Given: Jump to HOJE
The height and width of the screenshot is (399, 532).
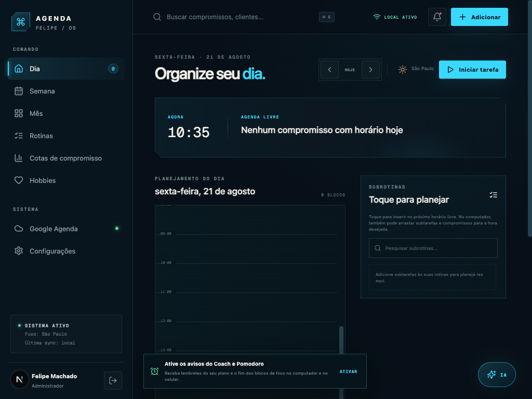Looking at the screenshot, I should 350,70.
